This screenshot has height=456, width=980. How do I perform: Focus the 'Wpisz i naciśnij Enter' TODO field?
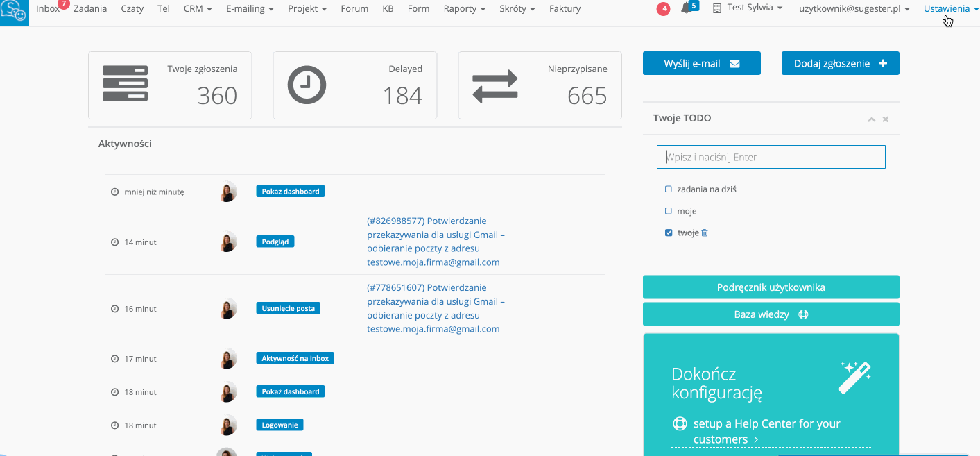coord(771,157)
